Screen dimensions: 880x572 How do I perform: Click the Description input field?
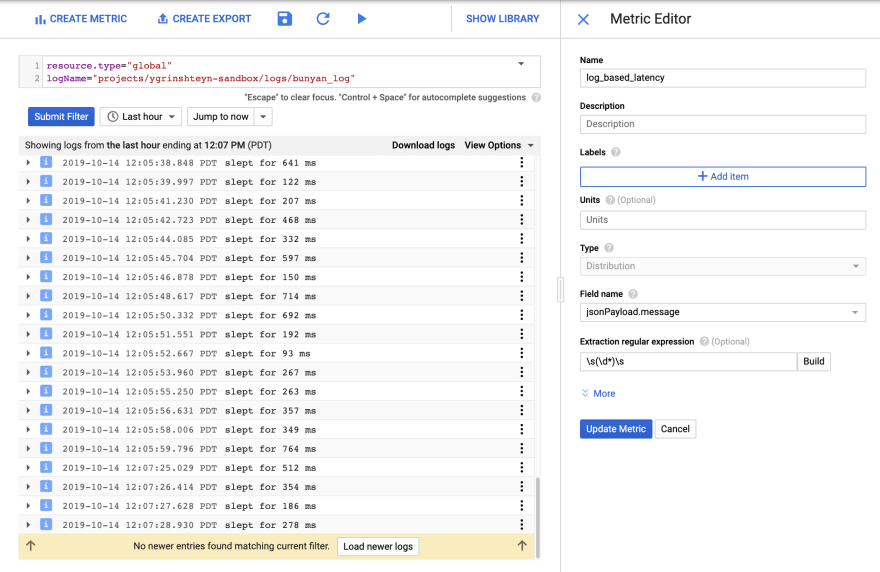pos(722,124)
